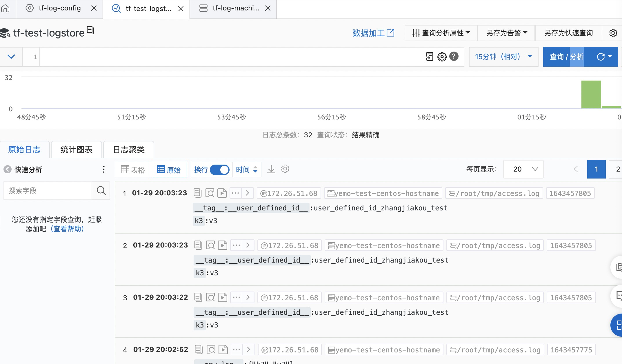Open 查询分析属性 dropdown
Image resolution: width=622 pixels, height=364 pixels.
tap(441, 33)
